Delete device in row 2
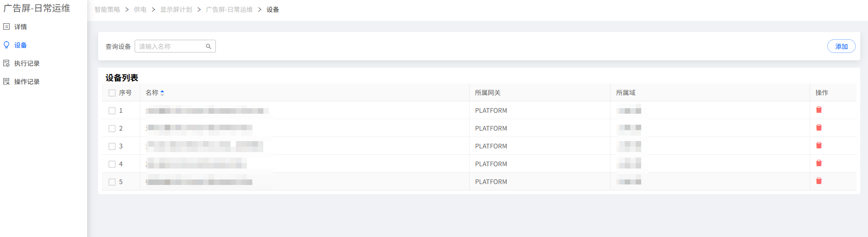 819,127
